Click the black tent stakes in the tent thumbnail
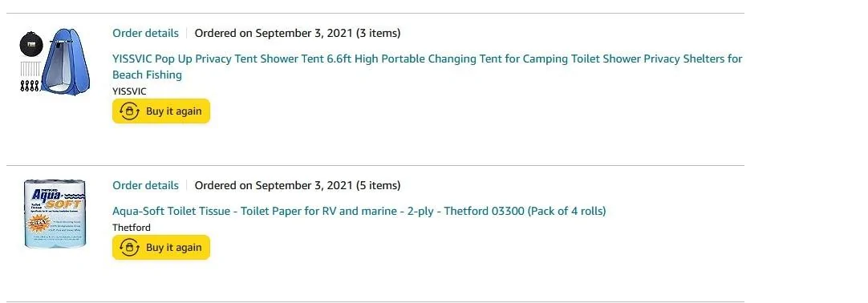This screenshot has height=303, width=868. [30, 85]
